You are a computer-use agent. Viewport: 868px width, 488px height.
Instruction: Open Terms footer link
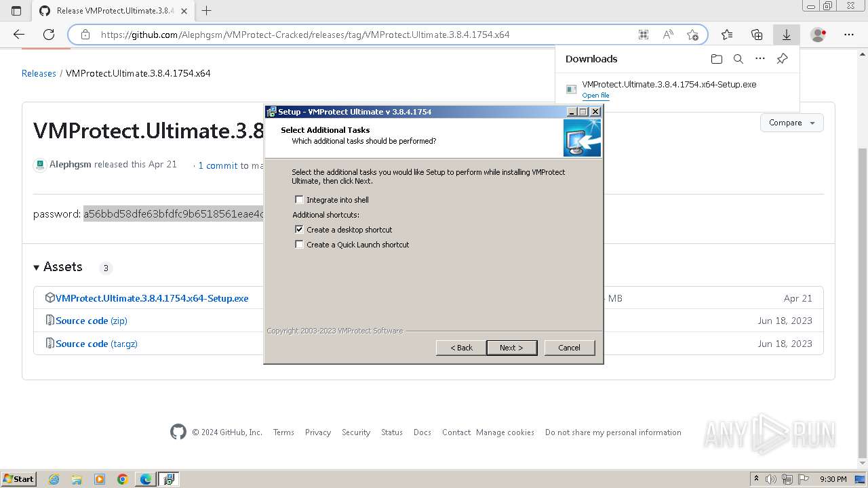tap(283, 432)
